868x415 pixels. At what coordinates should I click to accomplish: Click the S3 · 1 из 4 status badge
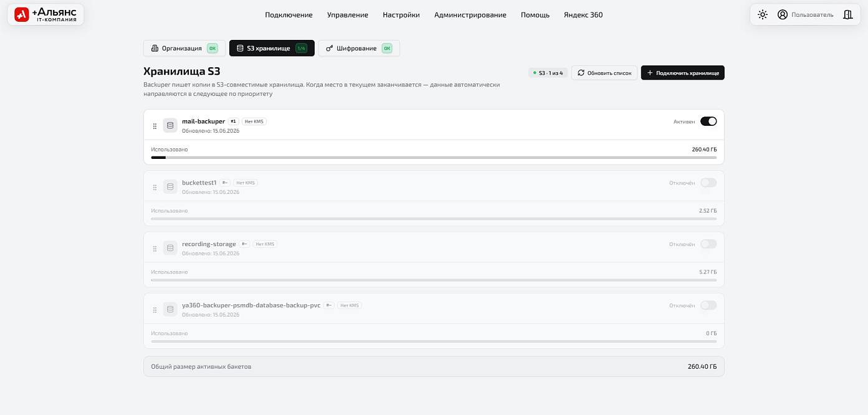(548, 73)
